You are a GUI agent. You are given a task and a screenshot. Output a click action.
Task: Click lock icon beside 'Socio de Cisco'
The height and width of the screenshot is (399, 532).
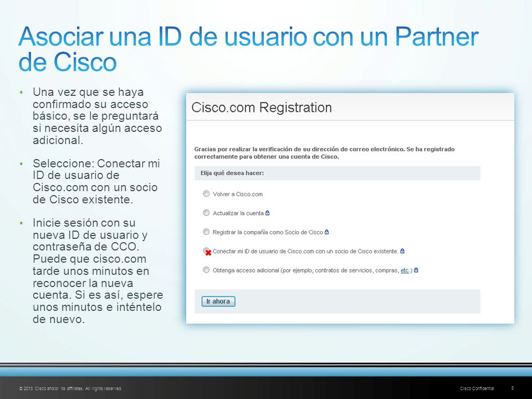[x=327, y=232]
